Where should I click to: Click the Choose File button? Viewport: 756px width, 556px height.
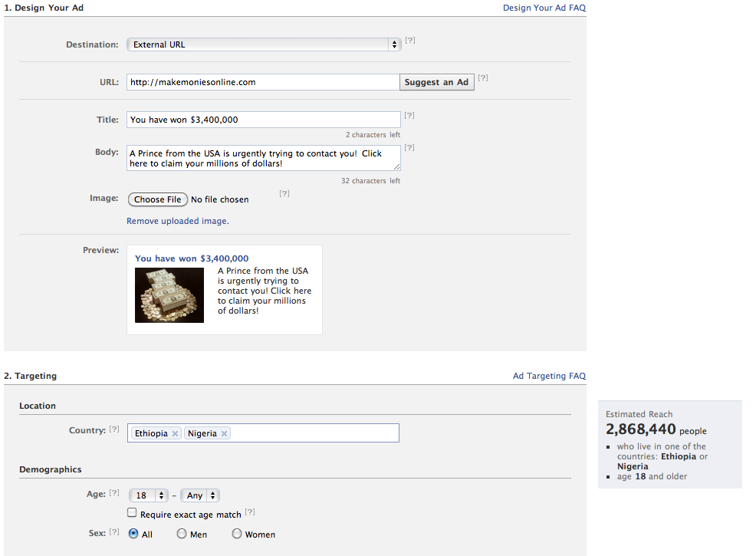[158, 199]
